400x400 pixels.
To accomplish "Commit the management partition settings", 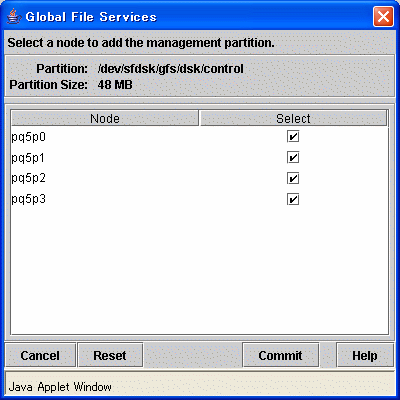I will [280, 355].
